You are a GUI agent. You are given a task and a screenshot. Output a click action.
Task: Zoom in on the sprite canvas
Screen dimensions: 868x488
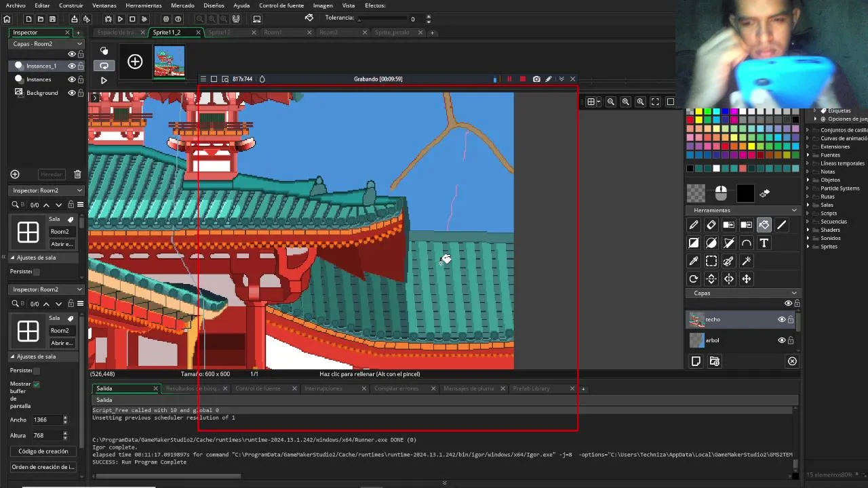(640, 102)
